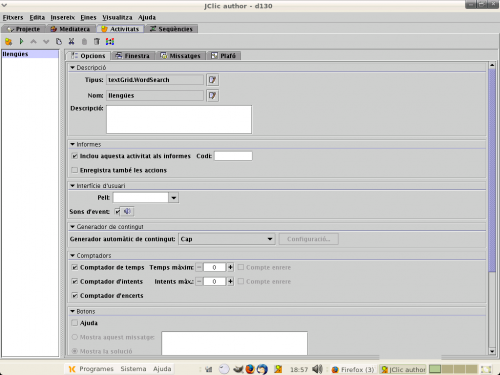Uncheck 'Comptador de temps'

75,267
